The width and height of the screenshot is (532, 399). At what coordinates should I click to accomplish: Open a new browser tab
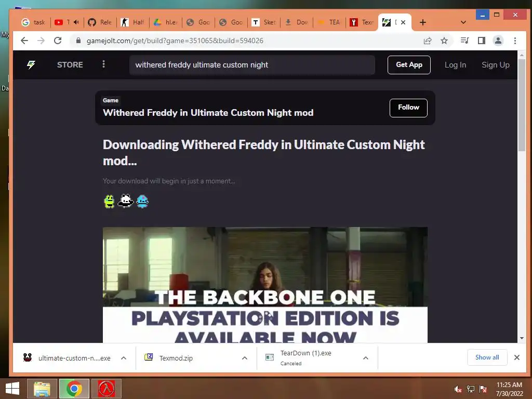point(423,22)
